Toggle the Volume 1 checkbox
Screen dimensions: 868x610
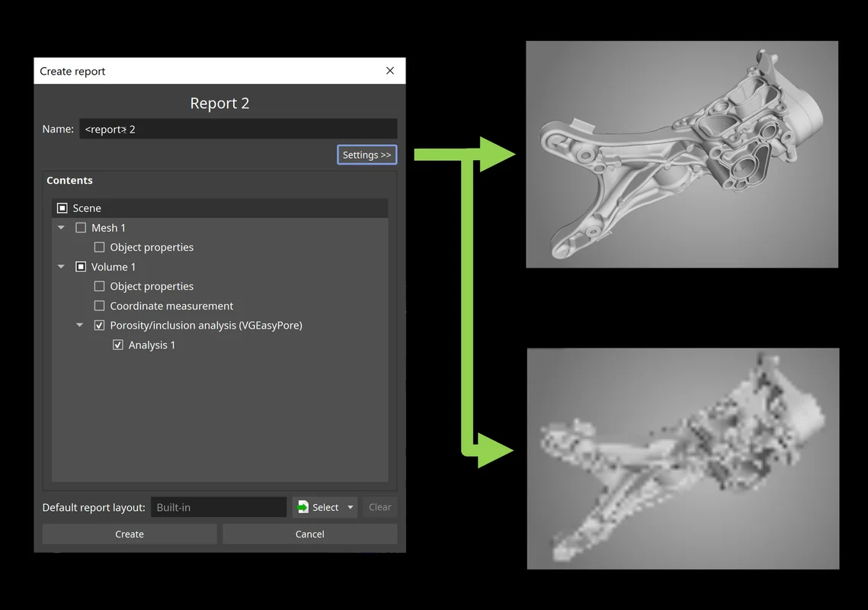(x=81, y=267)
